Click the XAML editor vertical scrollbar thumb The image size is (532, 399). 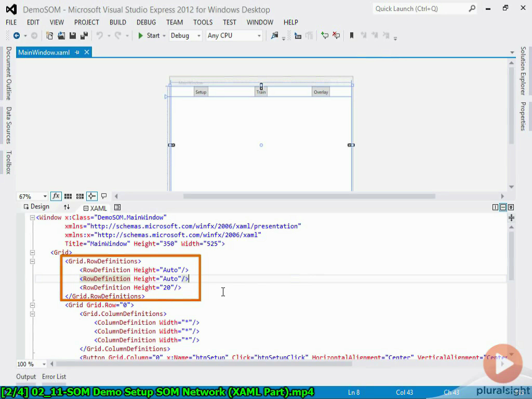tap(511, 256)
